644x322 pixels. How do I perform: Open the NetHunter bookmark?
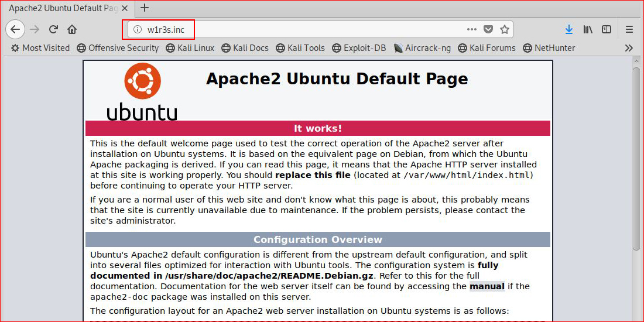coord(549,48)
